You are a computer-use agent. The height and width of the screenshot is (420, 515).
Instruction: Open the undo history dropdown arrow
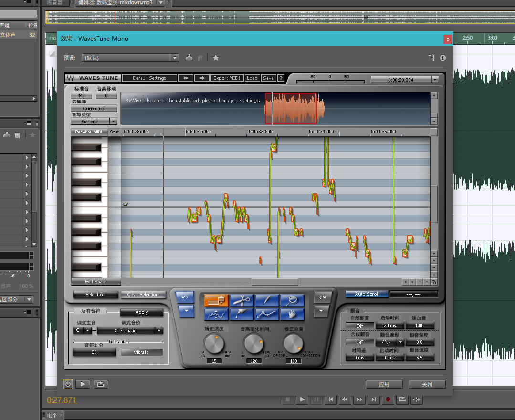tap(186, 311)
